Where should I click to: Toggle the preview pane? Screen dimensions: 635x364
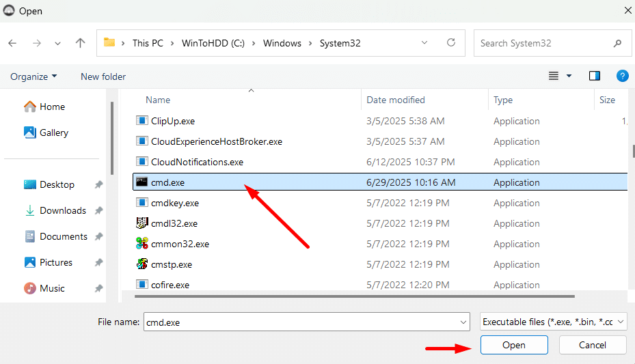595,76
